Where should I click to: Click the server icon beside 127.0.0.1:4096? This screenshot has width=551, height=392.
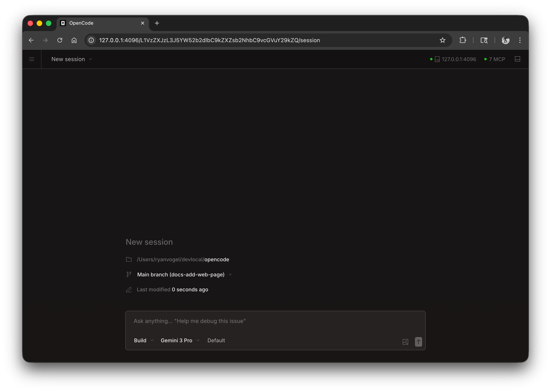437,59
